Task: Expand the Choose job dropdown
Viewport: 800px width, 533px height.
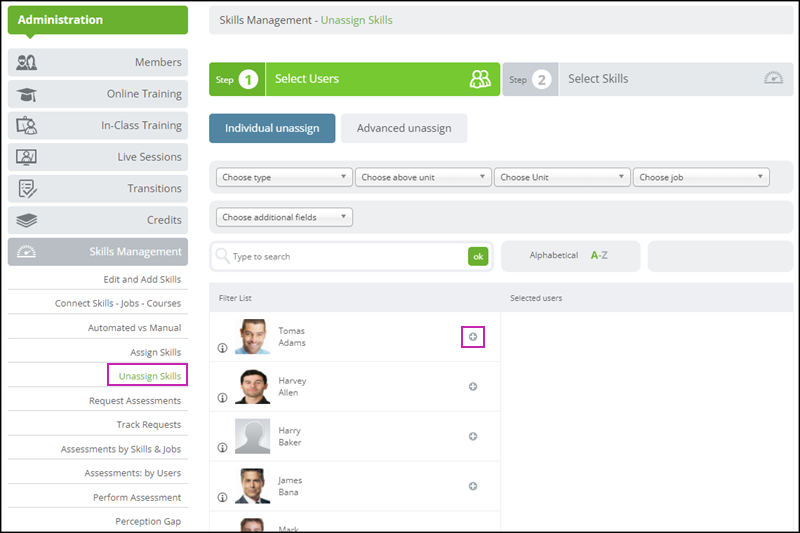Action: (x=701, y=177)
